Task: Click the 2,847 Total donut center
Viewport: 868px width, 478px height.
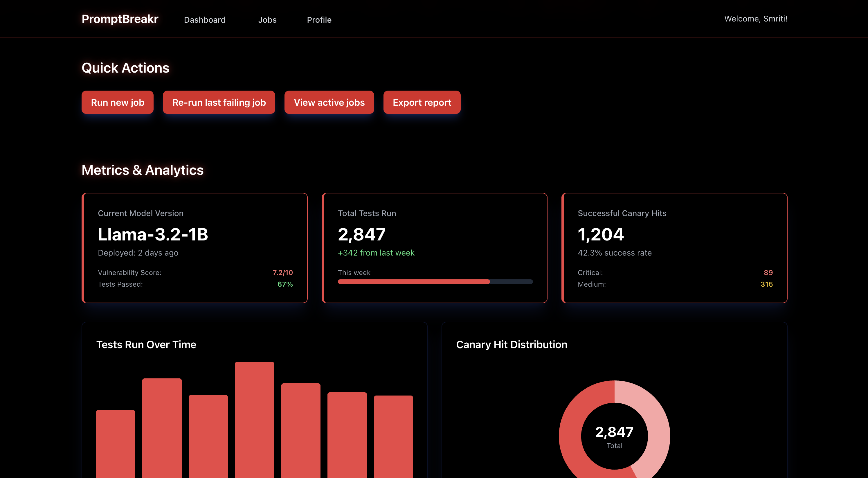Action: coord(614,436)
